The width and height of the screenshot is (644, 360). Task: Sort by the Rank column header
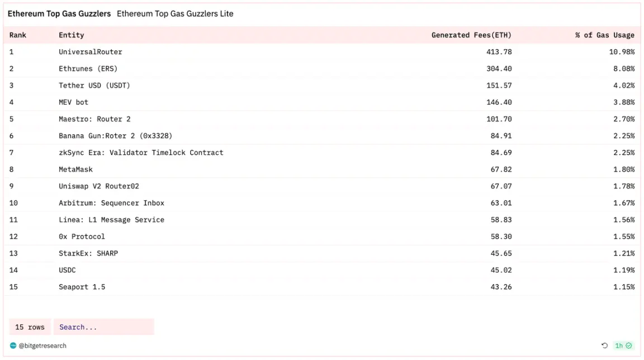coord(18,35)
